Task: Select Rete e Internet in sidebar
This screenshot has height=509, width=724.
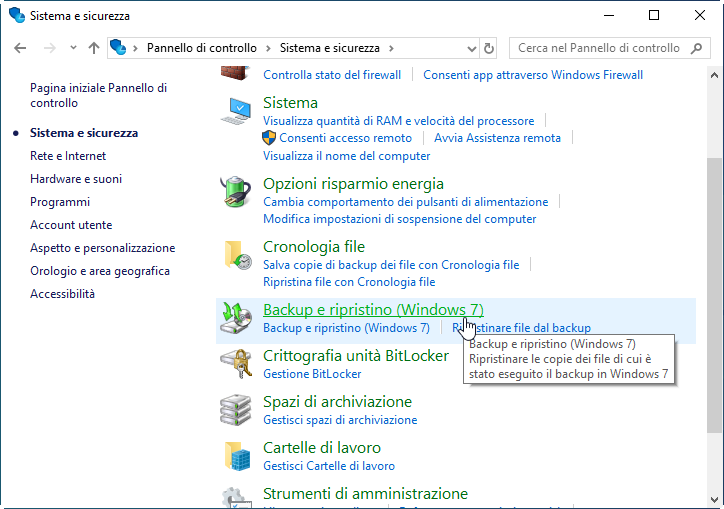Action: [x=68, y=156]
